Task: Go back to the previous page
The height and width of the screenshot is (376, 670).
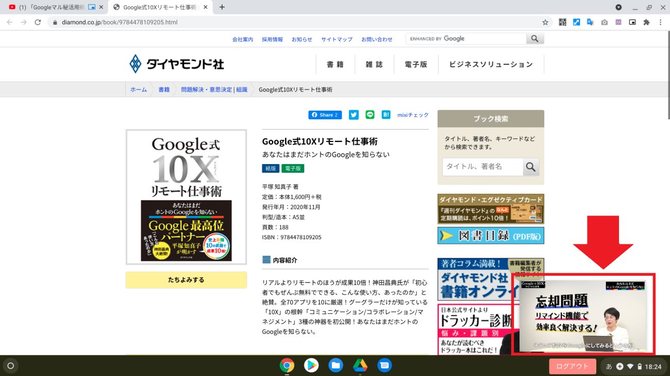Action: 9,22
